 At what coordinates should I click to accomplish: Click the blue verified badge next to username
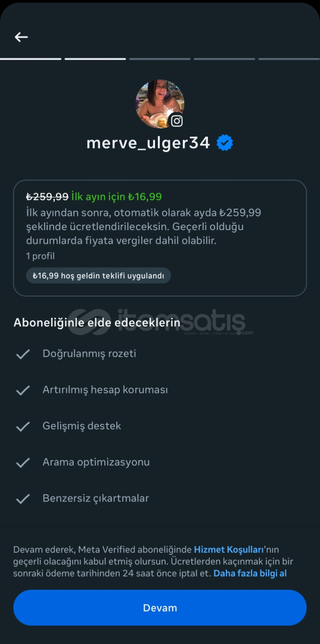click(x=225, y=143)
